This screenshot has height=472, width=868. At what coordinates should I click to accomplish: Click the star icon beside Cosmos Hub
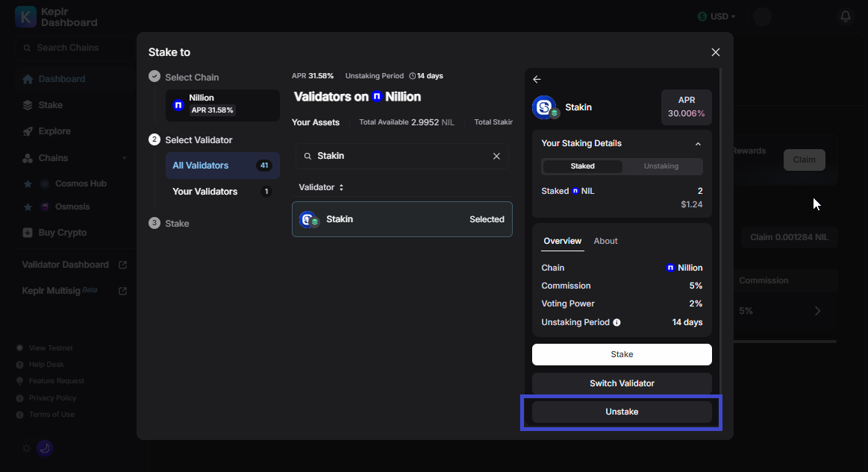pyautogui.click(x=28, y=183)
